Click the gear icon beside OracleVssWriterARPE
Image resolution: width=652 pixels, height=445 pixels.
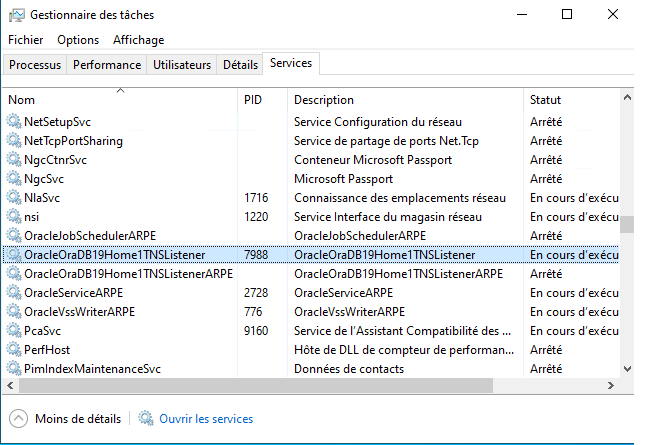point(14,312)
